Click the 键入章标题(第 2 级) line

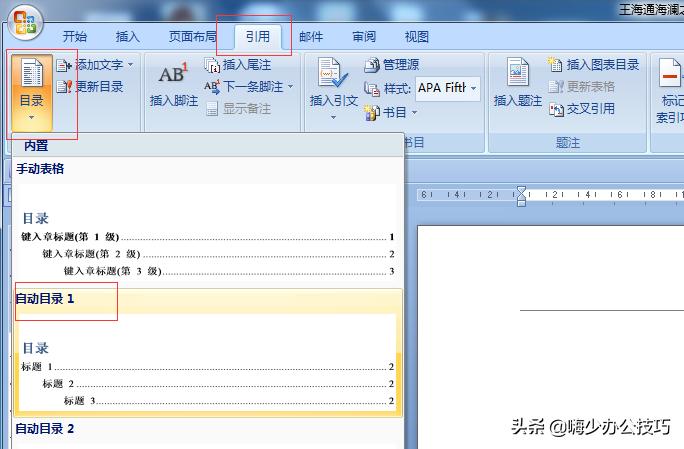[218, 254]
